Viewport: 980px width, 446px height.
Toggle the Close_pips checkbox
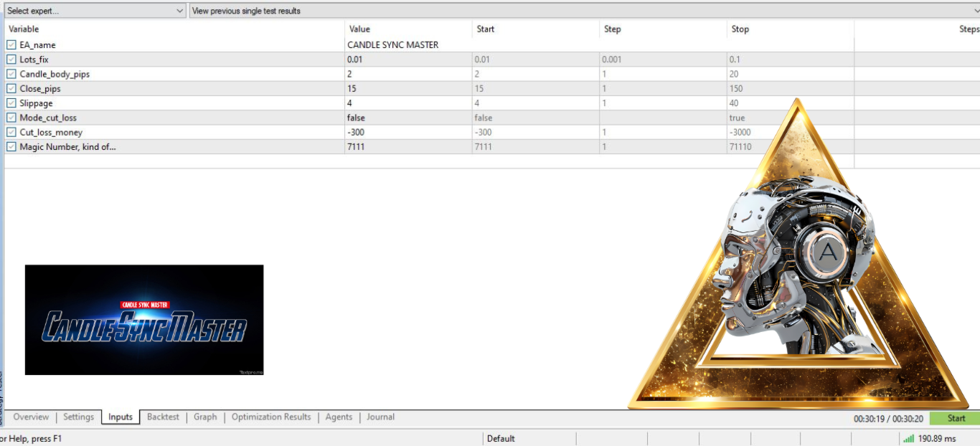[x=11, y=89]
